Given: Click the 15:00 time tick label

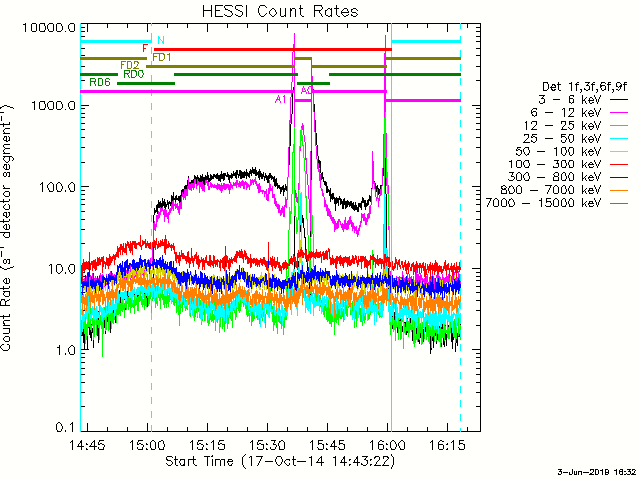Looking at the screenshot, I should [x=147, y=444].
